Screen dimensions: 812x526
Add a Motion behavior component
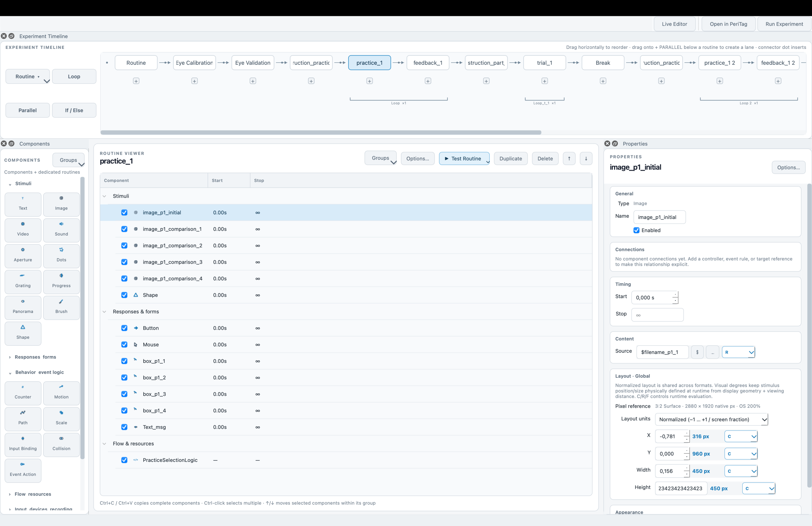tap(62, 393)
